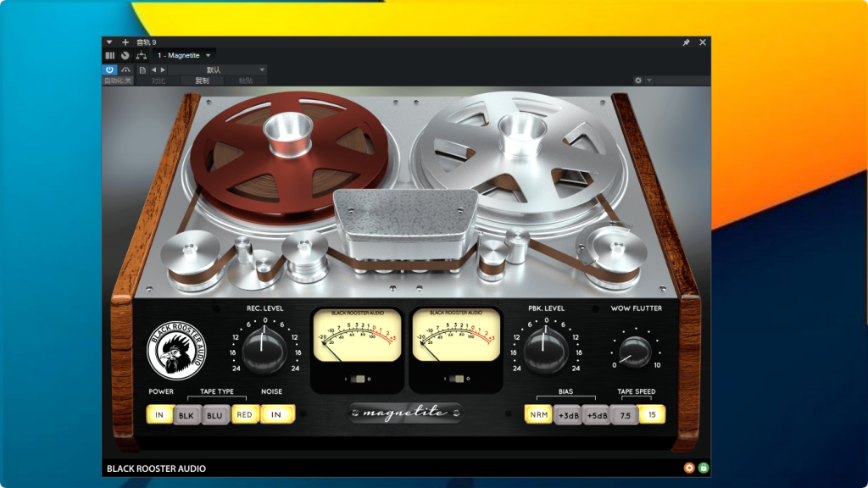
Task: Select the NRM bias setting
Action: [x=538, y=414]
